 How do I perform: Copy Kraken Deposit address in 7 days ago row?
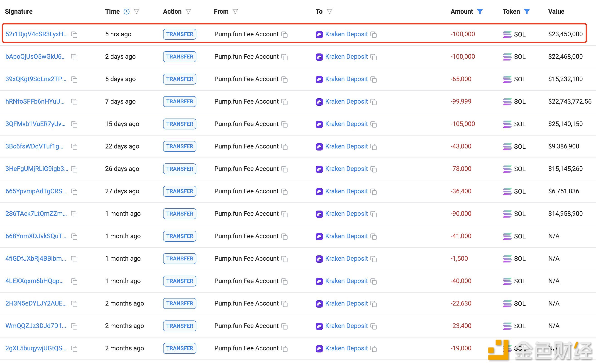point(374,102)
